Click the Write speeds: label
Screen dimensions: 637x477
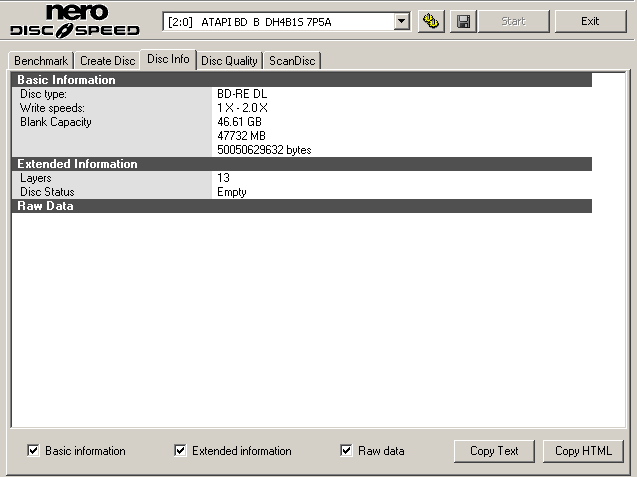(52, 108)
